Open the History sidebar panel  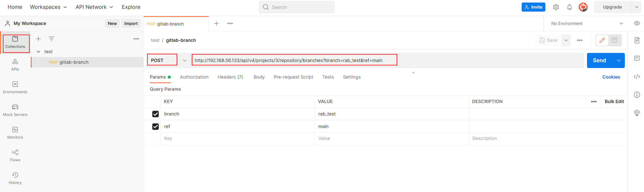point(15,178)
